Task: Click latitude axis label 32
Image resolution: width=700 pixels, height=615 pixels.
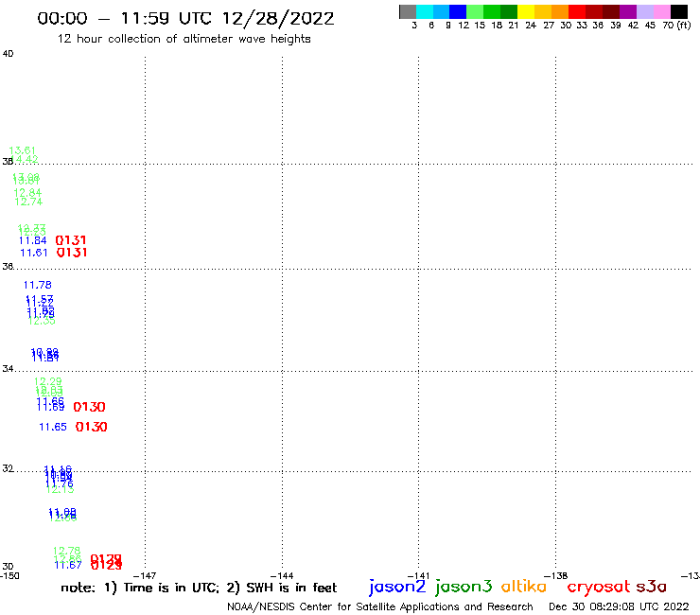Action: coord(8,468)
